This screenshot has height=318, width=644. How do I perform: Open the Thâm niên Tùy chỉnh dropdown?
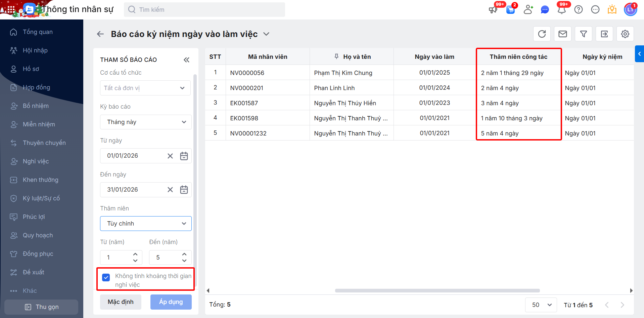click(146, 224)
